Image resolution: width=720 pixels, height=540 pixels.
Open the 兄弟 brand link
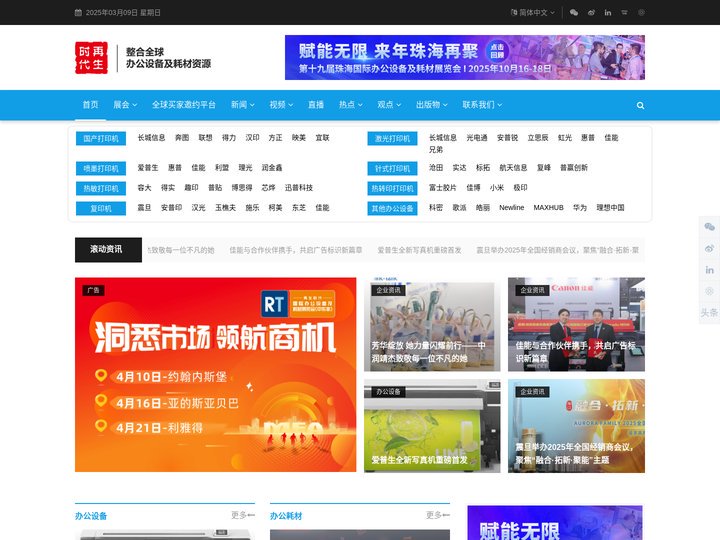click(x=436, y=149)
